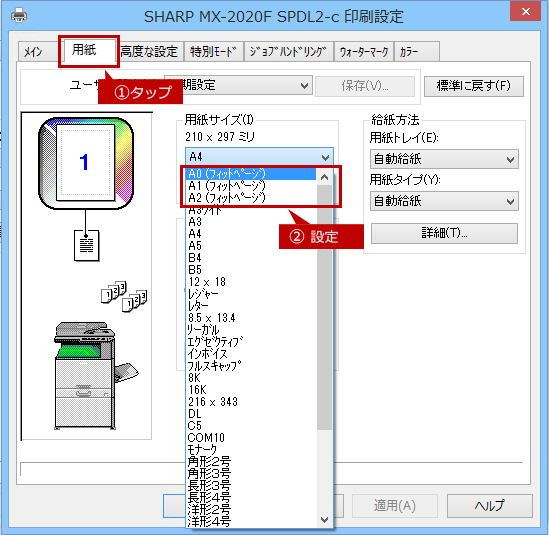549x535 pixels.
Task: Select B4 paper size
Action: click(251, 258)
